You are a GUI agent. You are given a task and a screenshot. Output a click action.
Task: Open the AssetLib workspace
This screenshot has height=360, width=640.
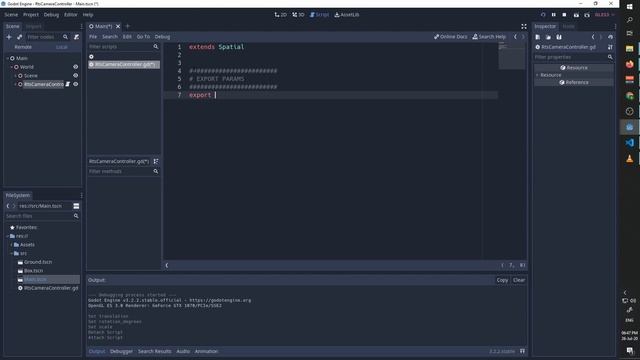[347, 15]
